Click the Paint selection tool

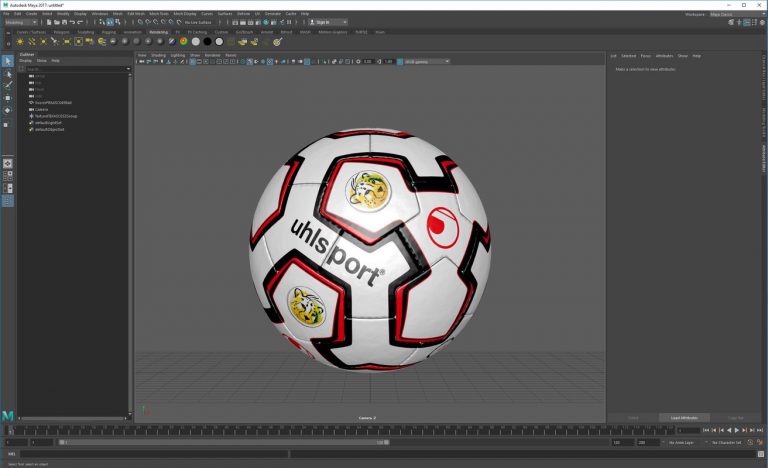pos(7,86)
